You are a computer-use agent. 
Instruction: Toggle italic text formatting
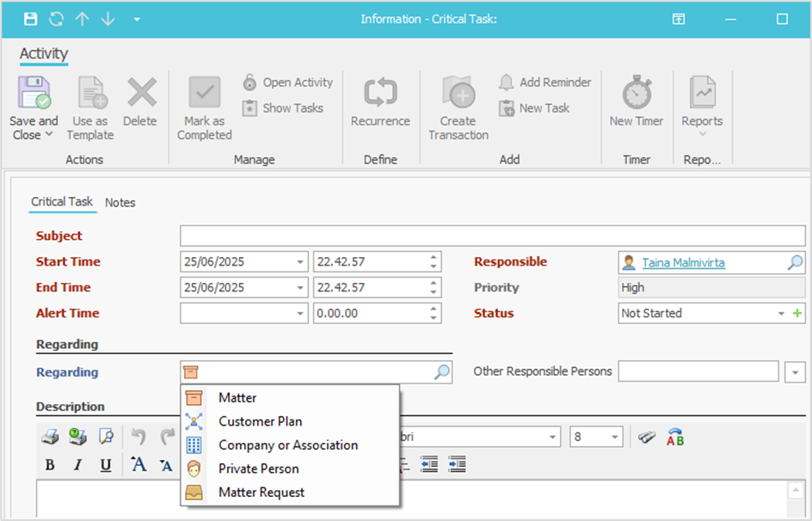pos(77,465)
